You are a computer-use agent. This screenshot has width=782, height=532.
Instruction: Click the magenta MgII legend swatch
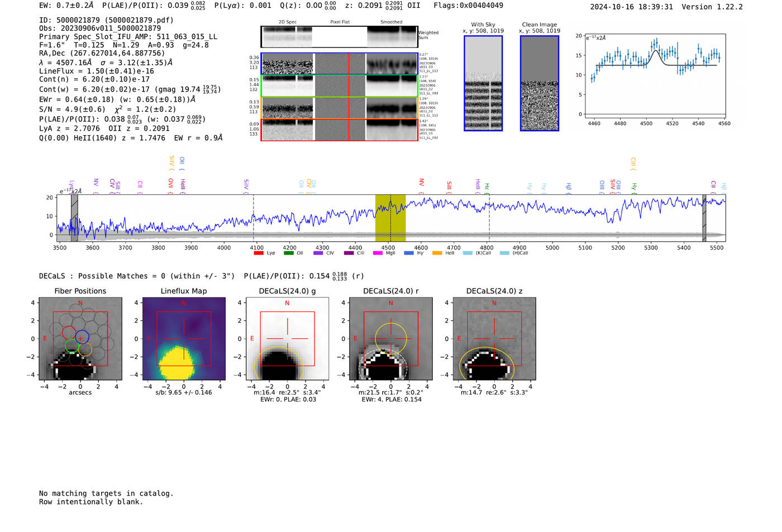coord(378,253)
